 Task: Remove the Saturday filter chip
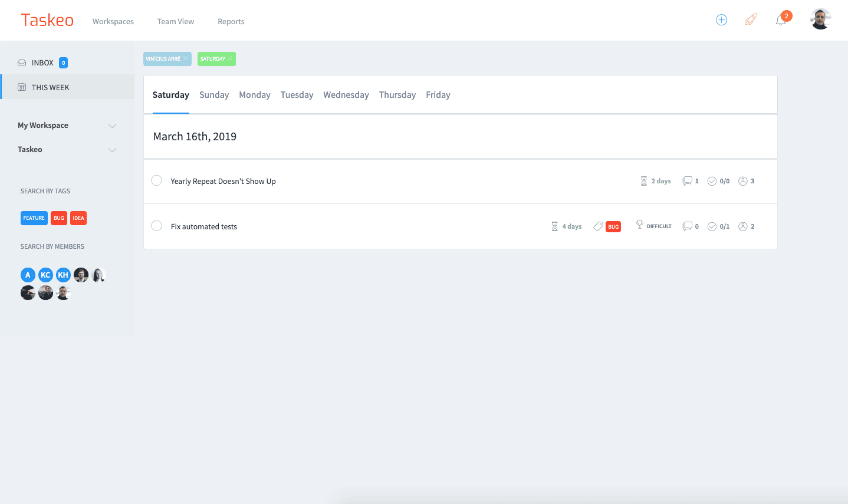tap(230, 58)
